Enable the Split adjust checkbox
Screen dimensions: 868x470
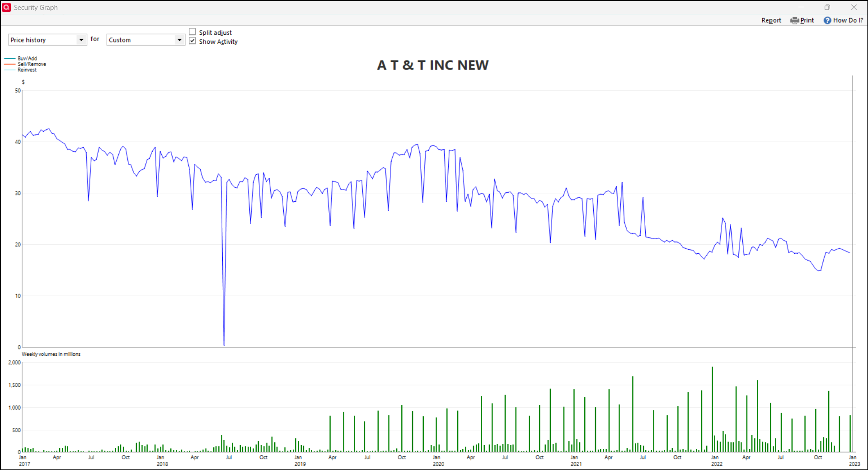[192, 32]
